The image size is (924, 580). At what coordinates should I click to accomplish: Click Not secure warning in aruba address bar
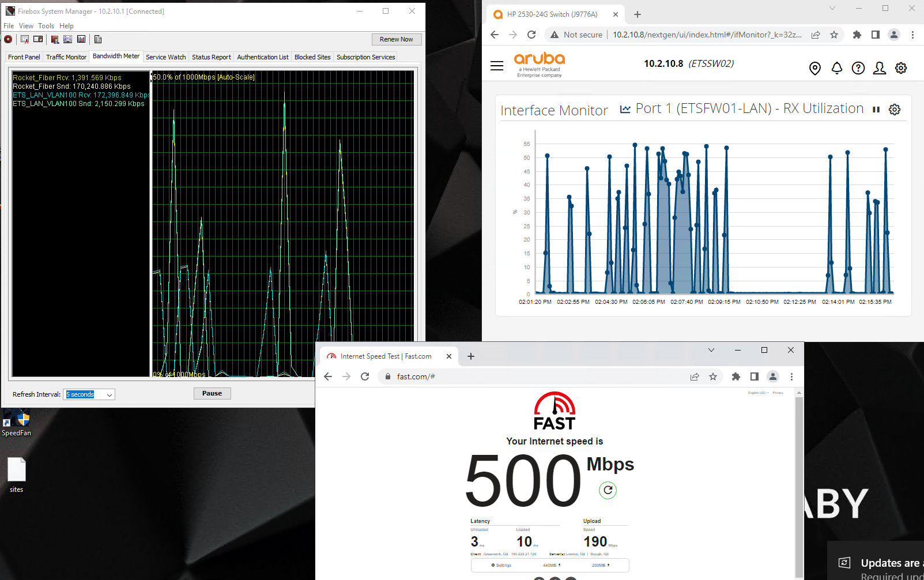tap(576, 35)
